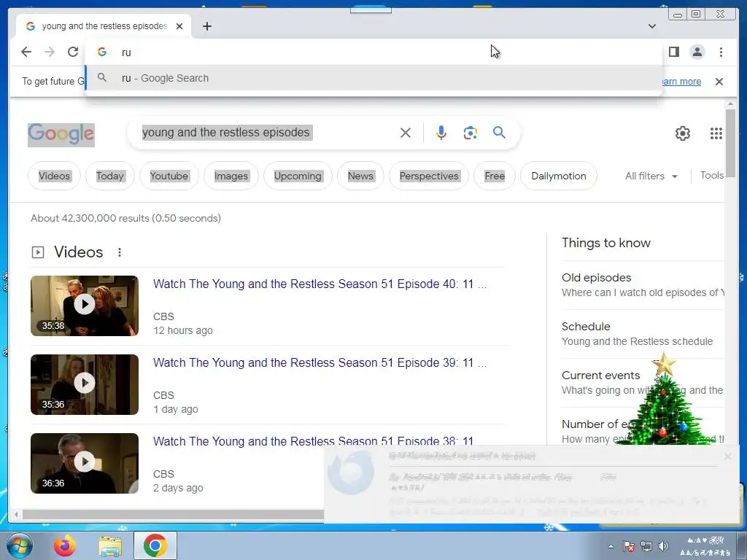Select the News filter chip
The width and height of the screenshot is (747, 560).
[x=360, y=176]
